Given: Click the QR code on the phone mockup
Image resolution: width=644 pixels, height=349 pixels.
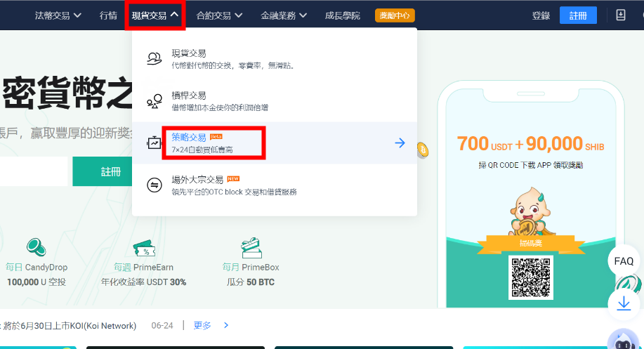Looking at the screenshot, I should (x=531, y=277).
